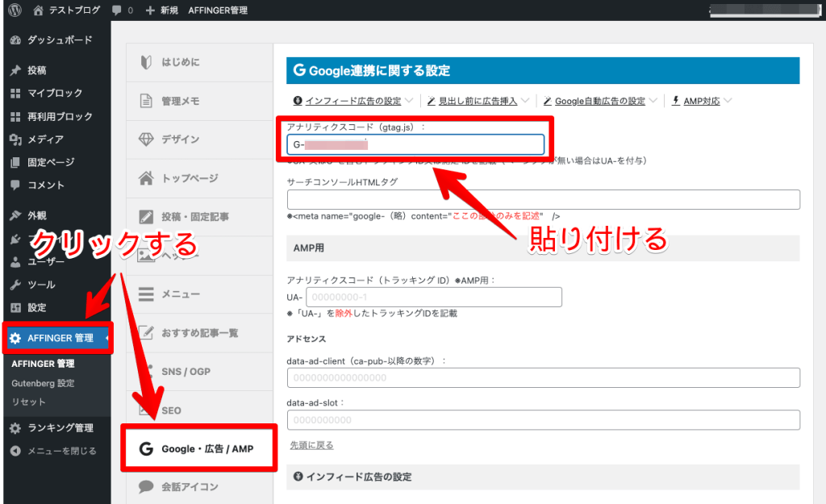Open the ツール menu label

pyautogui.click(x=41, y=285)
